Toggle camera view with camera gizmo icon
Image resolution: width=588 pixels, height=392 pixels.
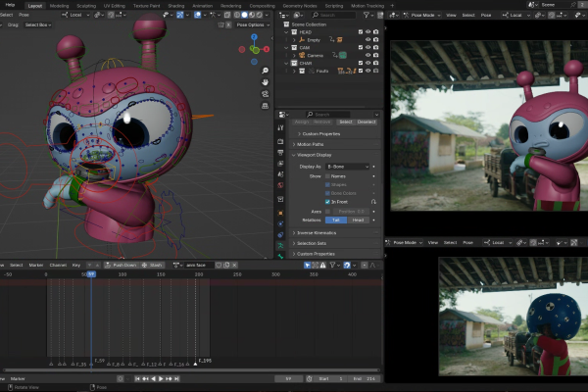click(266, 94)
